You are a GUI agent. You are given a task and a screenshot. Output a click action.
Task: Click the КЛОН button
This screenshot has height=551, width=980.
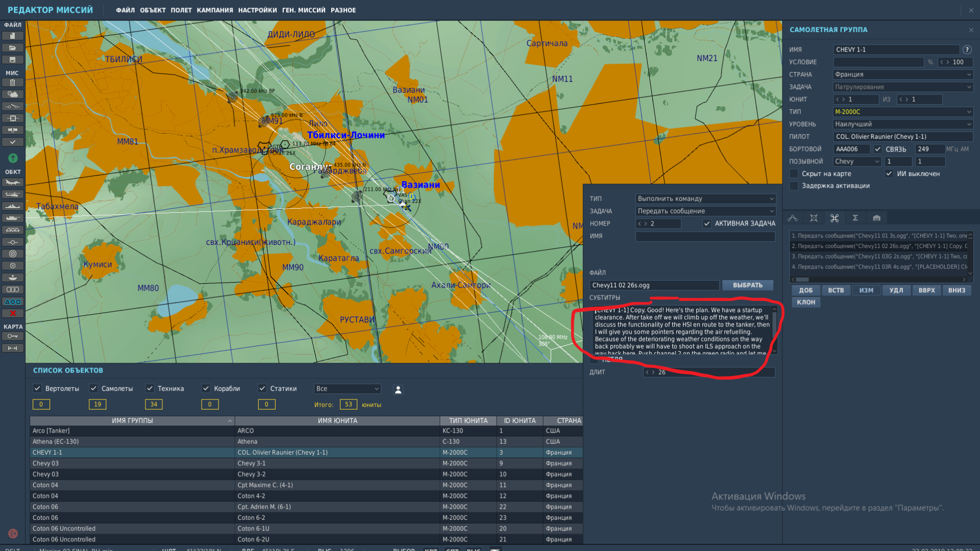pos(806,302)
